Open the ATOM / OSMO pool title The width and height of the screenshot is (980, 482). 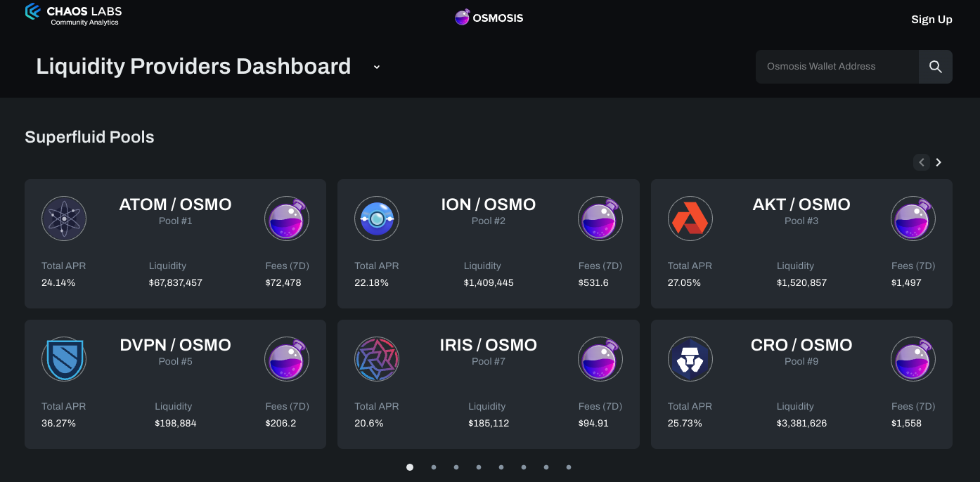pos(175,204)
